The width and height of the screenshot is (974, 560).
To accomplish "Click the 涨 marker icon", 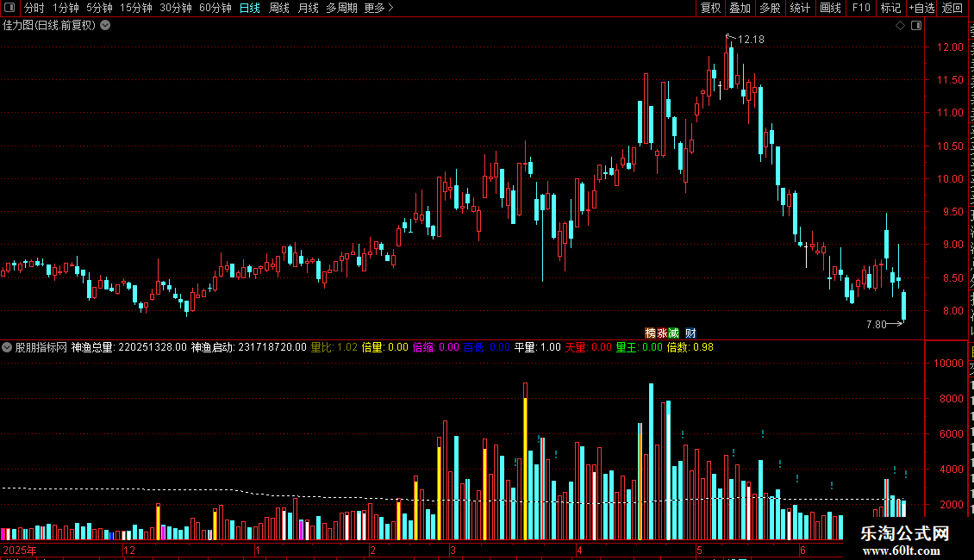I will point(662,333).
